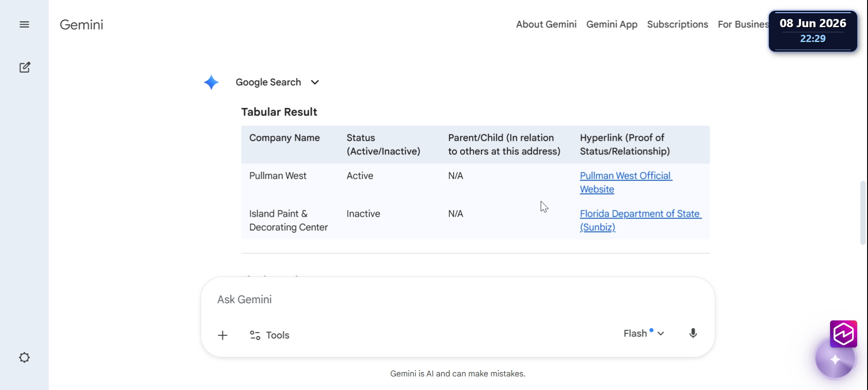
Task: Start a new chat with the compose icon
Action: coord(25,67)
